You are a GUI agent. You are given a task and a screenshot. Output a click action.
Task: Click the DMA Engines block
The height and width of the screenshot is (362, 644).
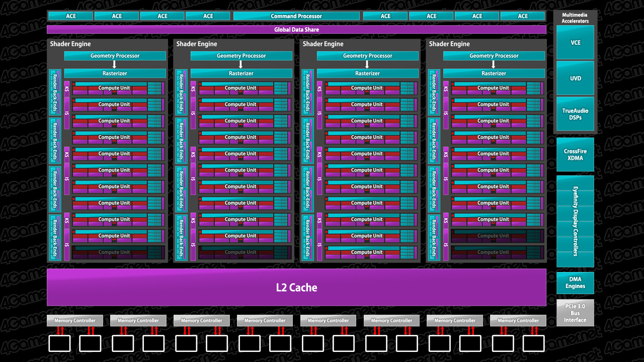click(x=575, y=283)
